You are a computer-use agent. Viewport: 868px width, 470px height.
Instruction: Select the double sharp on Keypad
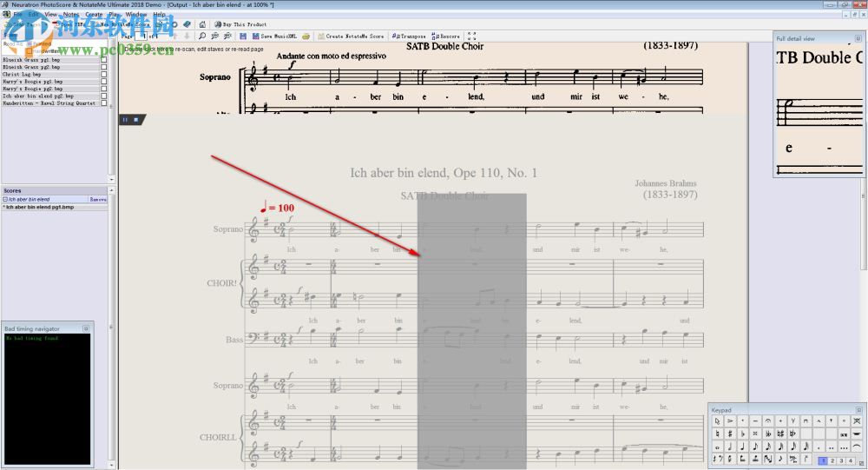coord(756,434)
